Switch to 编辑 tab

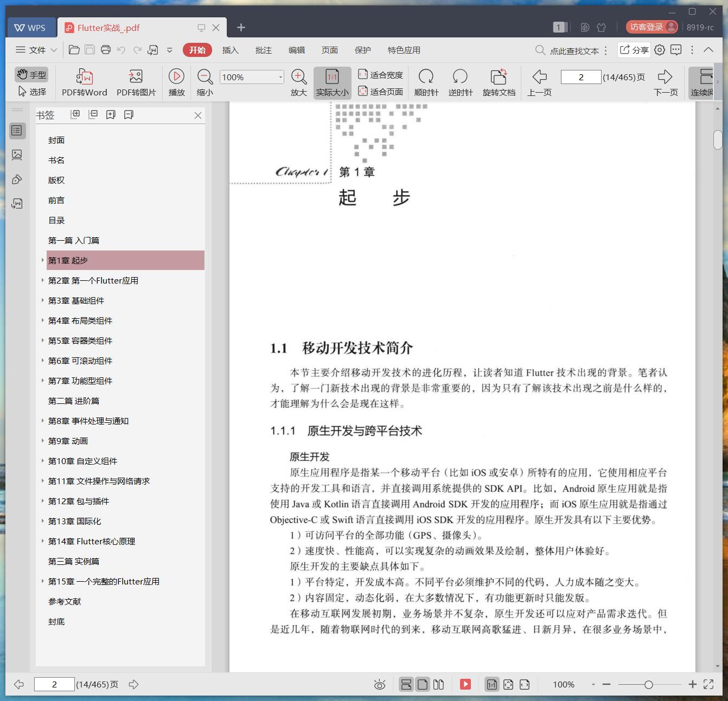click(x=296, y=50)
